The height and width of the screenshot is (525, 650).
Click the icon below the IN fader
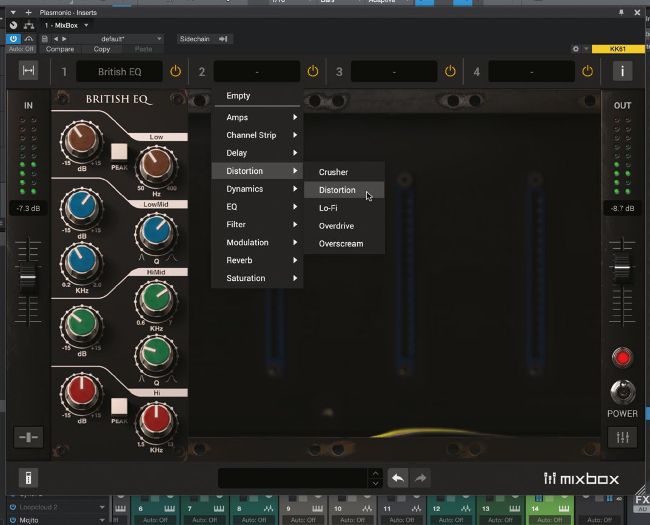tap(28, 437)
